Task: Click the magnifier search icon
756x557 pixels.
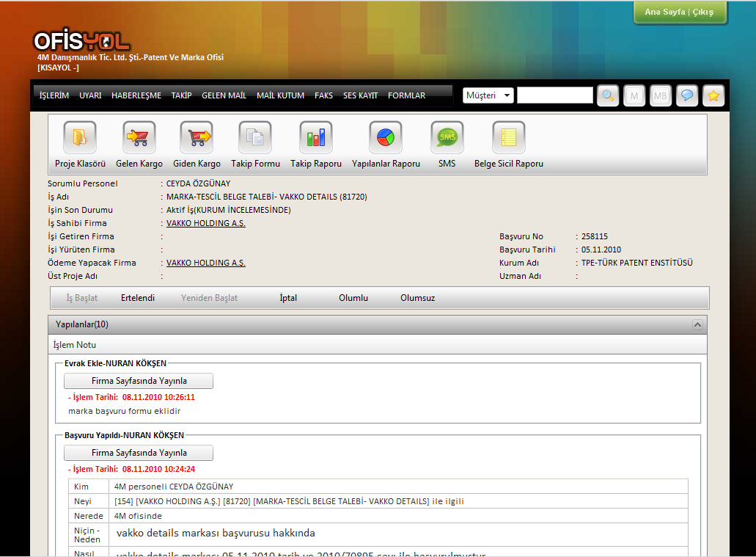Action: [608, 96]
